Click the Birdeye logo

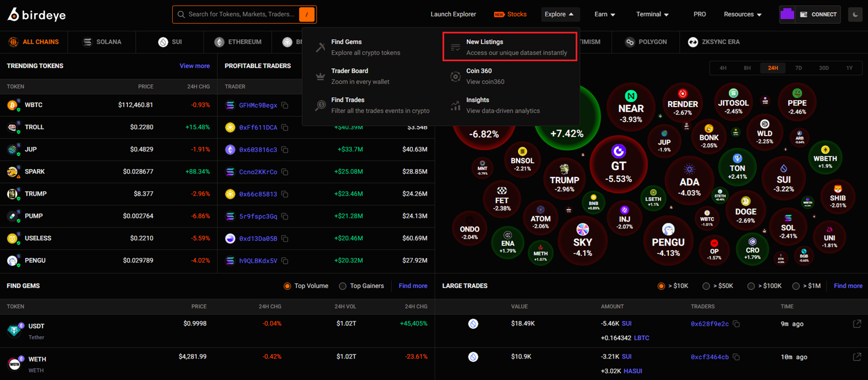(x=37, y=15)
